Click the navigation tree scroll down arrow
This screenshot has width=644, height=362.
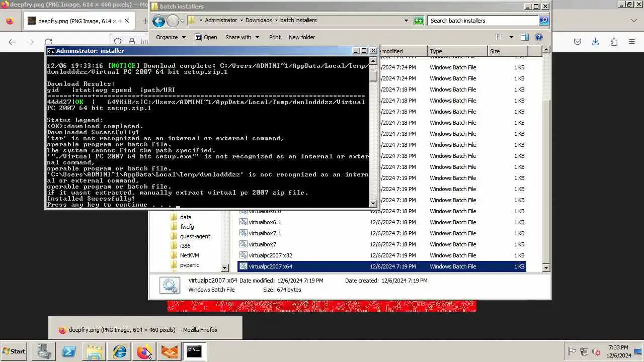pos(225,267)
